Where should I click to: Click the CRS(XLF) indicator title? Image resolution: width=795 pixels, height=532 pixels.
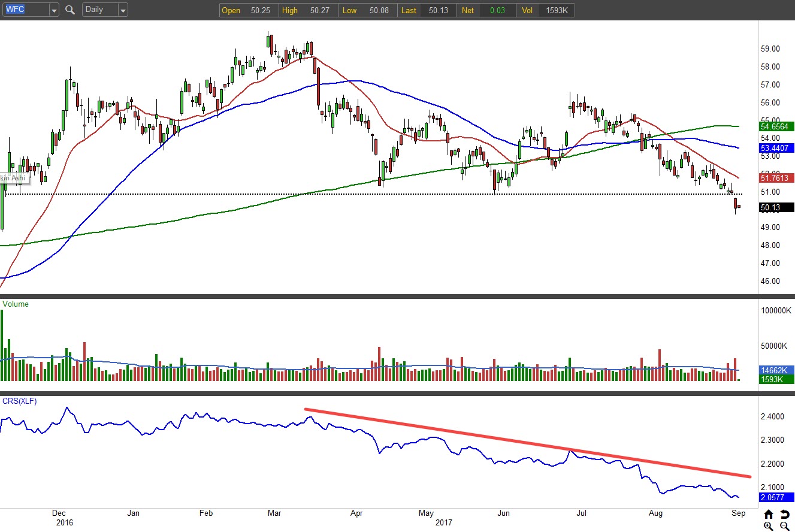tap(19, 401)
